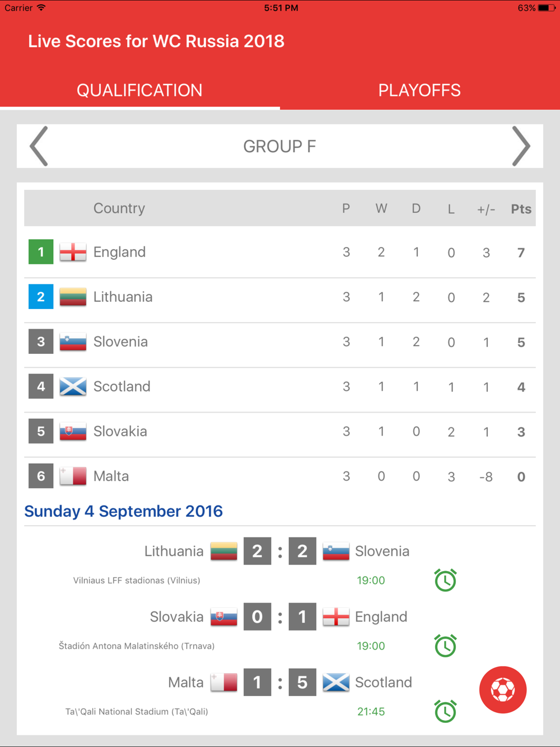This screenshot has width=560, height=747.
Task: Toggle the alarm for Lithuania vs Slovenia
Action: pos(445,580)
